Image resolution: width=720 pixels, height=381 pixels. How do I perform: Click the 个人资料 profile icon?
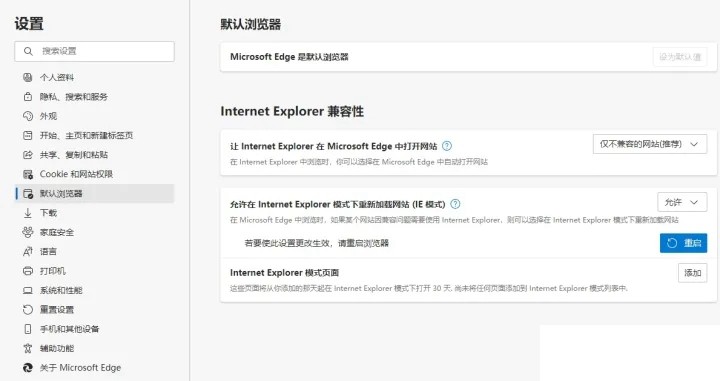pyautogui.click(x=28, y=77)
